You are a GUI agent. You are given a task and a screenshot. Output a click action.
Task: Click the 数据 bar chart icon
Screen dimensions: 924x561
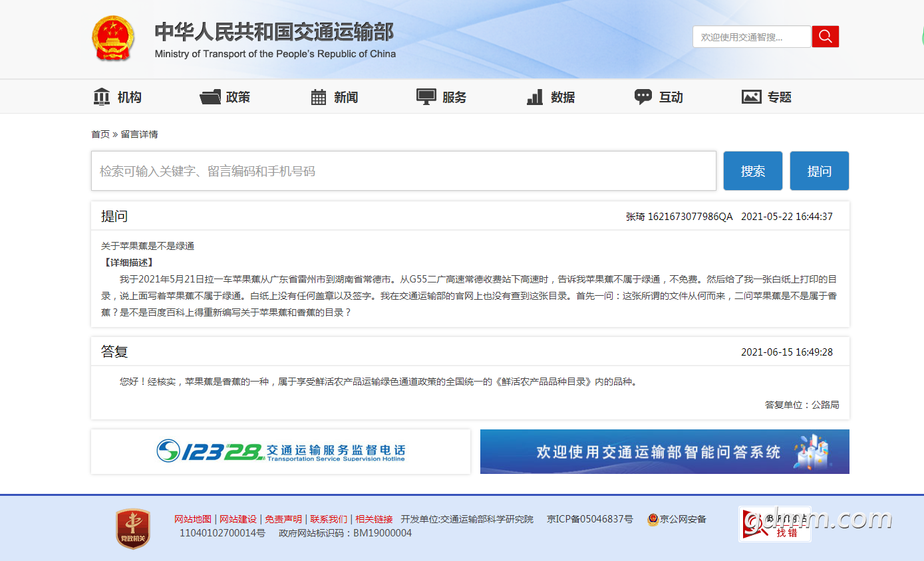coord(535,97)
